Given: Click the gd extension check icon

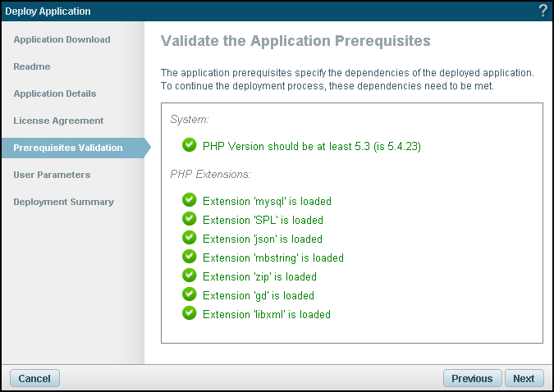Looking at the screenshot, I should (190, 294).
